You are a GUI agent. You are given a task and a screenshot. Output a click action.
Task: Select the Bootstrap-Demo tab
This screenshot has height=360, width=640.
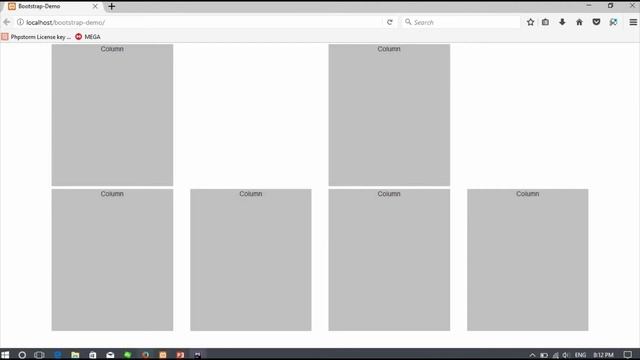(52, 7)
